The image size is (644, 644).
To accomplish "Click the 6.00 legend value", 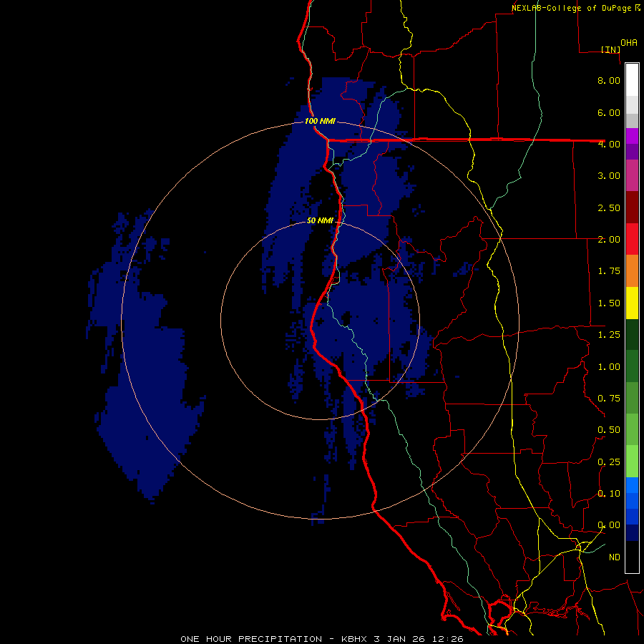I will (609, 112).
